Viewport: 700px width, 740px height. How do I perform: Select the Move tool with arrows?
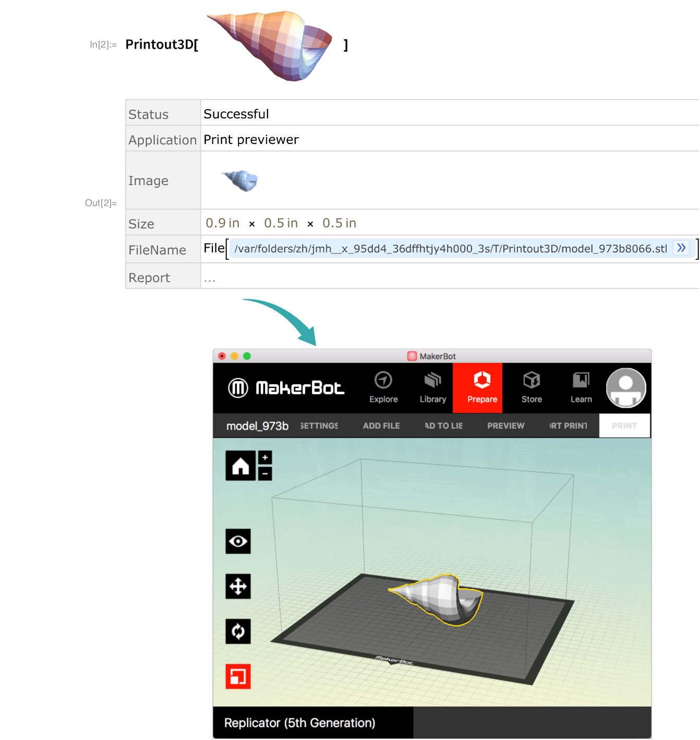click(238, 586)
